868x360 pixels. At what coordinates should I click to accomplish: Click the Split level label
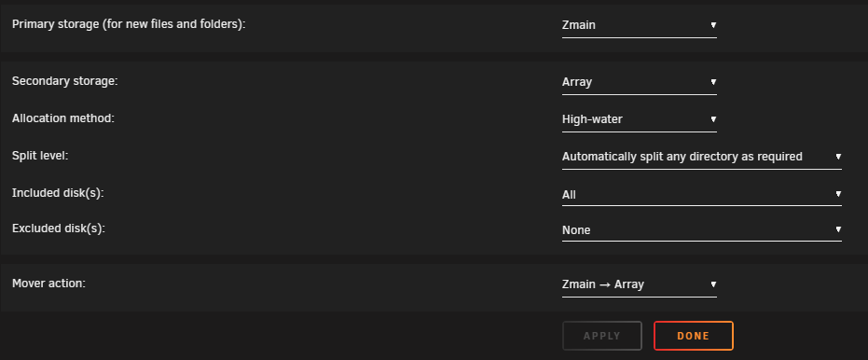click(40, 156)
